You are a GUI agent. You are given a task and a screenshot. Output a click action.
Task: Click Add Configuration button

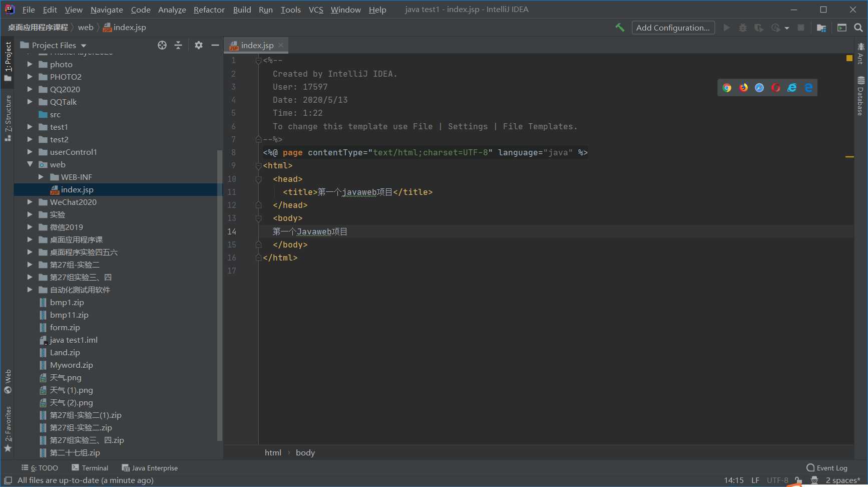[x=673, y=28]
